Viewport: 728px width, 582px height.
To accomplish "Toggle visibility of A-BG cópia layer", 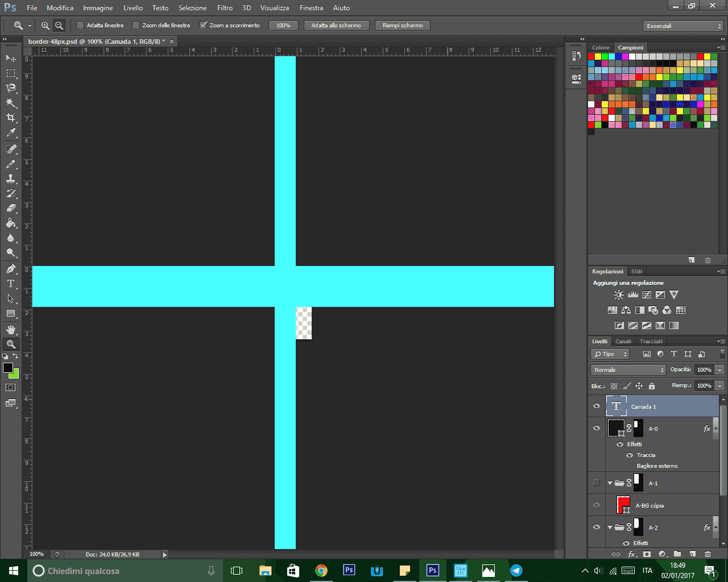I will tap(597, 505).
